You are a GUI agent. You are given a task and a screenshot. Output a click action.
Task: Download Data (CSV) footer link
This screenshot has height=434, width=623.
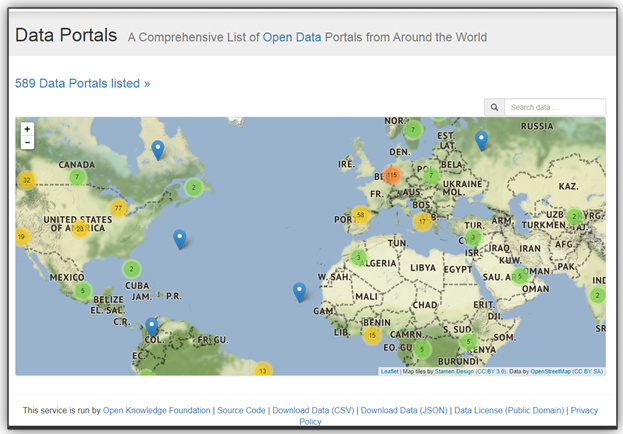tap(313, 410)
